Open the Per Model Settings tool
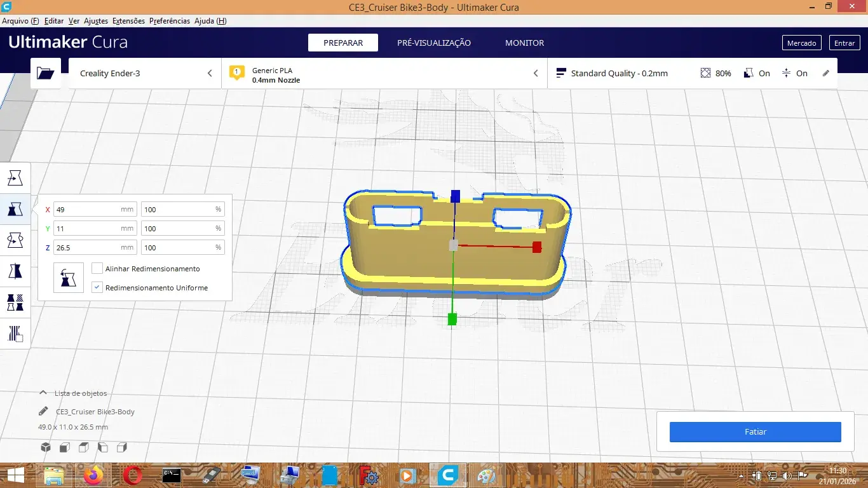 coord(15,302)
